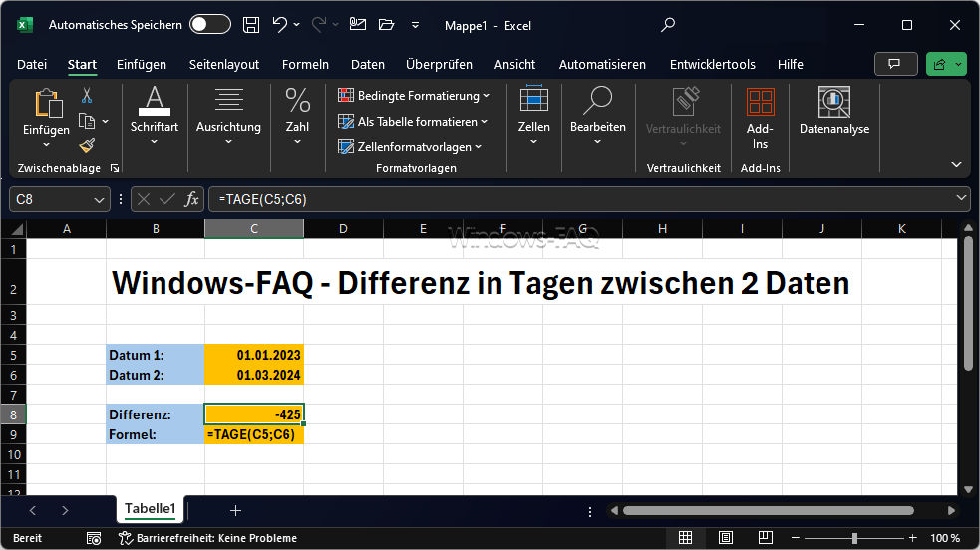Open the Customize Quick Access Toolbar dropdown
Screen dimensions: 980x550
[415, 25]
